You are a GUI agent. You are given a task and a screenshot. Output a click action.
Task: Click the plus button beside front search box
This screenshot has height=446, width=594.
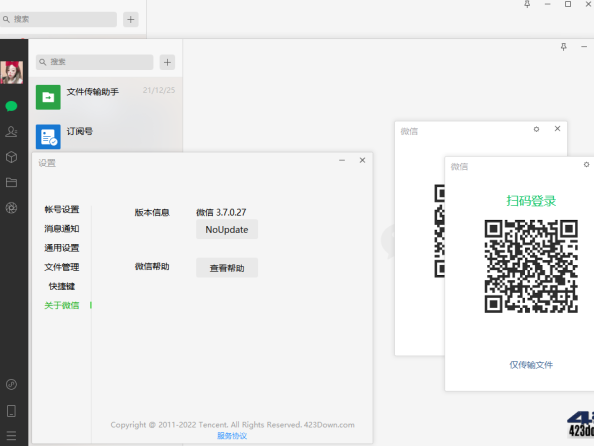tap(167, 62)
